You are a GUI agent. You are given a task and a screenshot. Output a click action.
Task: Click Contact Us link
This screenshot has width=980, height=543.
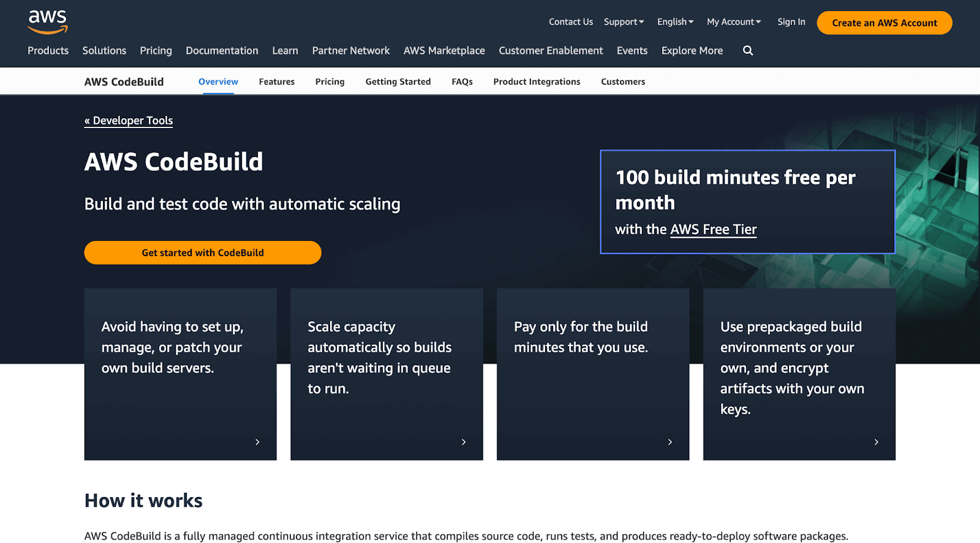point(571,22)
